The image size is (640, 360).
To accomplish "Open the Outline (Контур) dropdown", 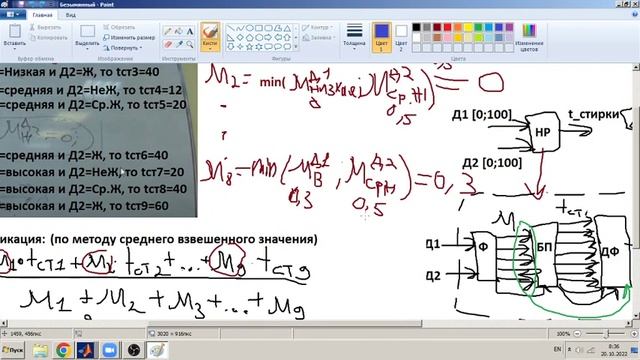I will point(318,27).
